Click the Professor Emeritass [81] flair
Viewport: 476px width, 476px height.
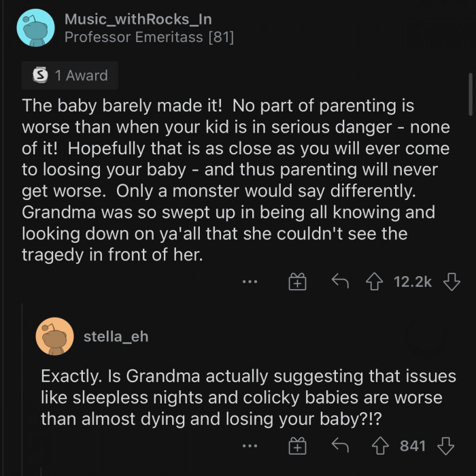point(149,37)
